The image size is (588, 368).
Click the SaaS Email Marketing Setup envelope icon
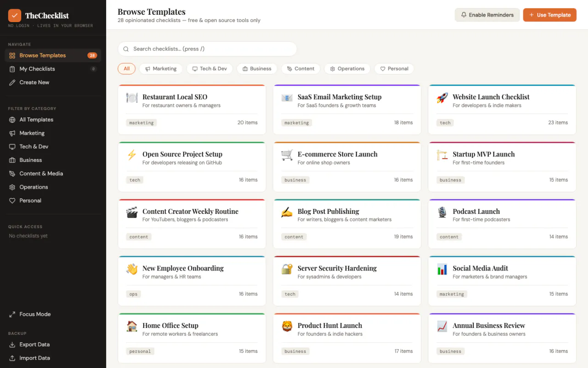click(x=287, y=98)
